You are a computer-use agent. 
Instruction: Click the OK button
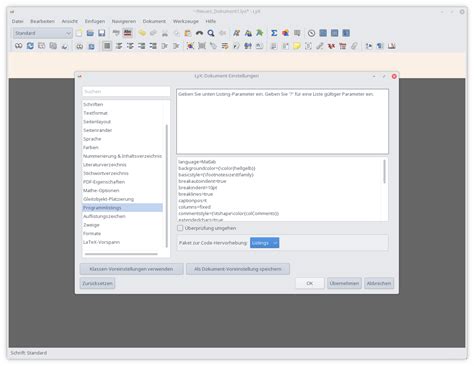tap(310, 283)
